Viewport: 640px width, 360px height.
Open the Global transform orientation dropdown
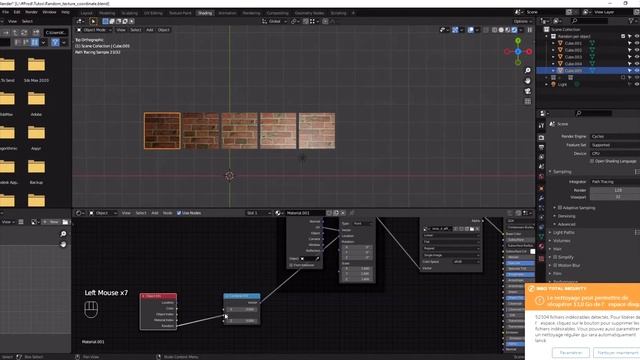point(275,21)
